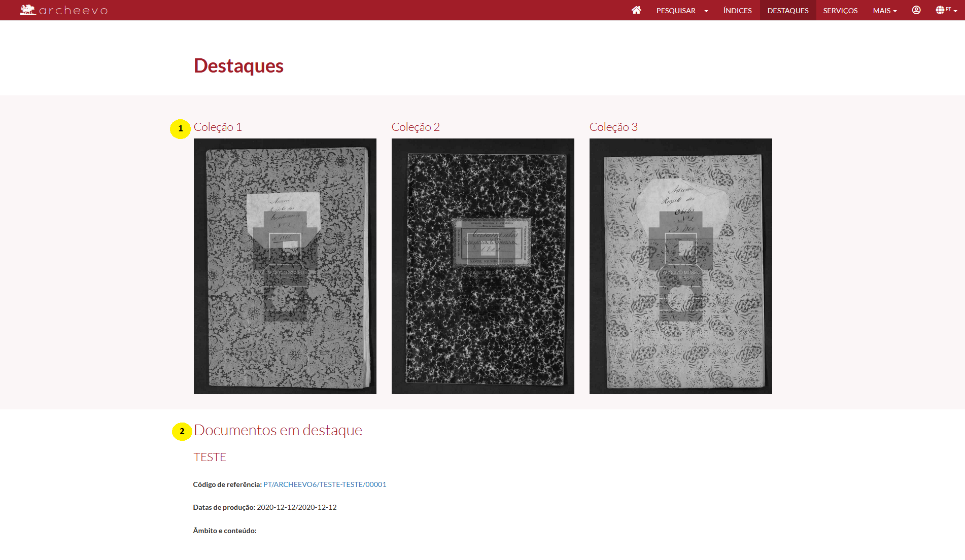Open the SERVIÇOS menu item

click(x=840, y=11)
